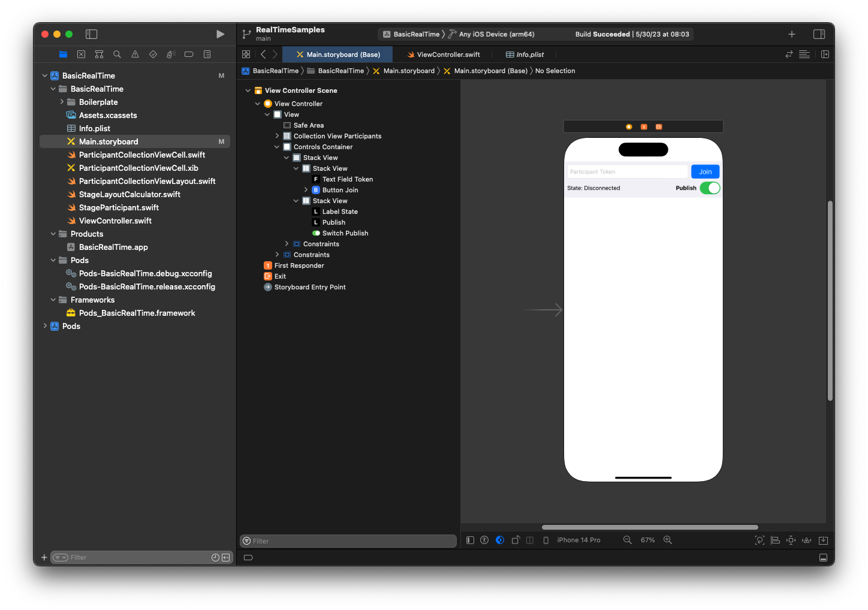
Task: Toggle dark appearance for the canvas preview
Action: [x=500, y=539]
